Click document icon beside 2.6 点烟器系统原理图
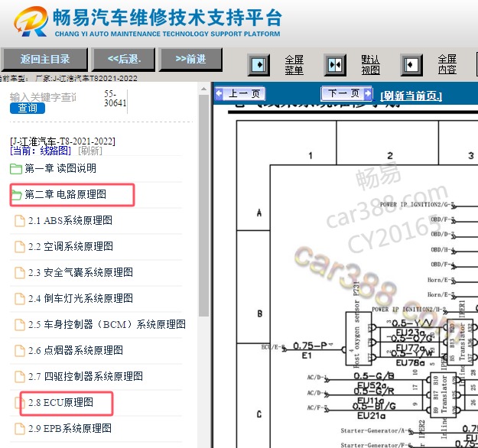Image resolution: width=478 pixels, height=448 pixels. (20, 350)
